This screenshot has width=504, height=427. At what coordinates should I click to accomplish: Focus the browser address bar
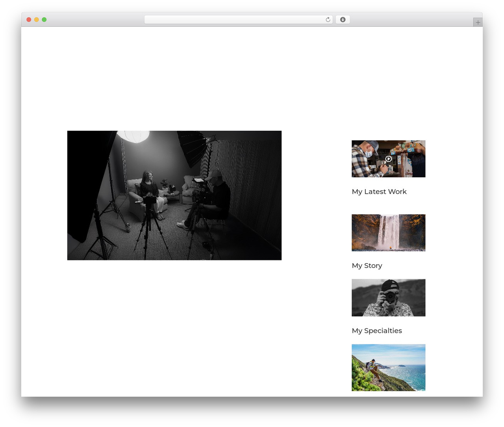238,20
